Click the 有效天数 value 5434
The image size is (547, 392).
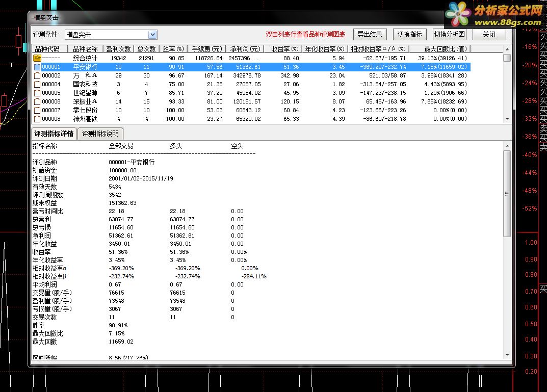point(115,187)
